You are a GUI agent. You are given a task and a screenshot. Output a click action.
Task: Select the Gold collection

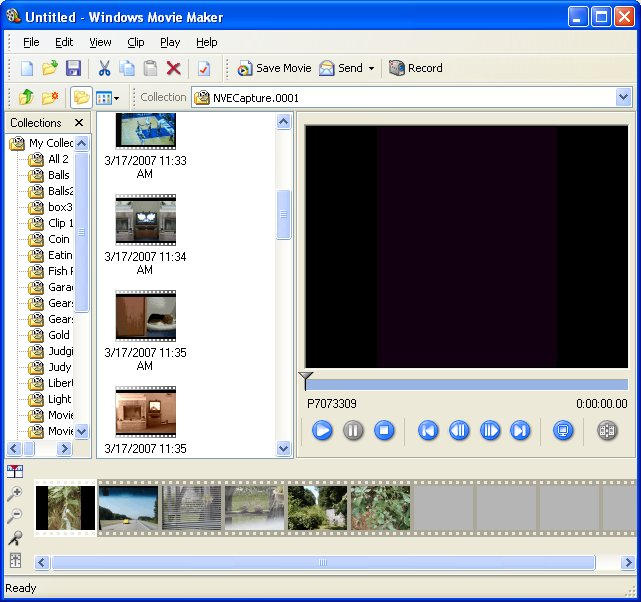pos(49,335)
